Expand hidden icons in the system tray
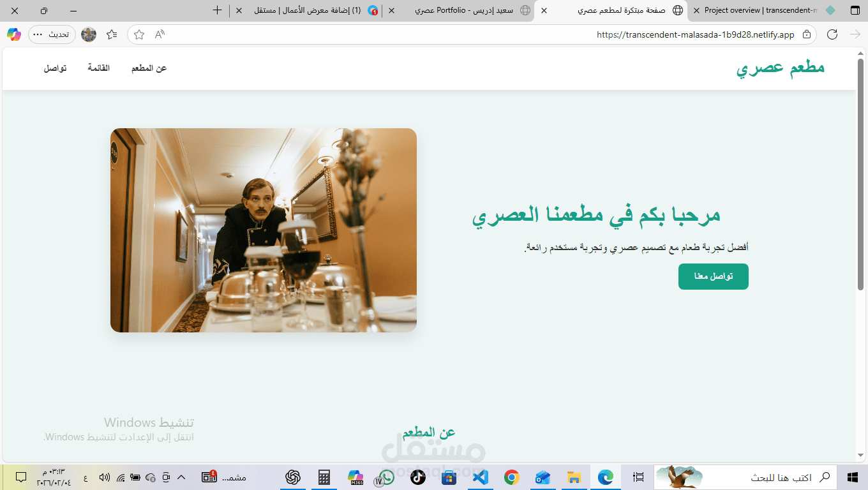 (181, 477)
